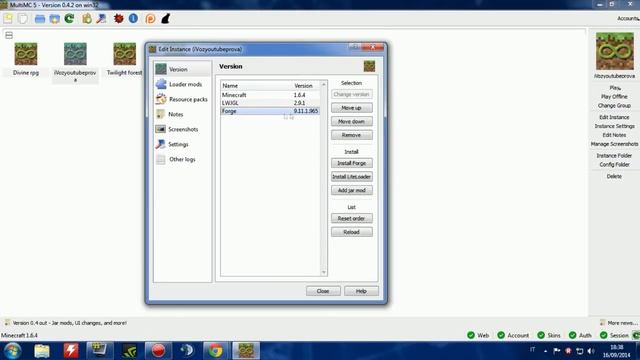Open the Notes page in the dialog
Screen dimensions: 640x360
click(x=182, y=114)
